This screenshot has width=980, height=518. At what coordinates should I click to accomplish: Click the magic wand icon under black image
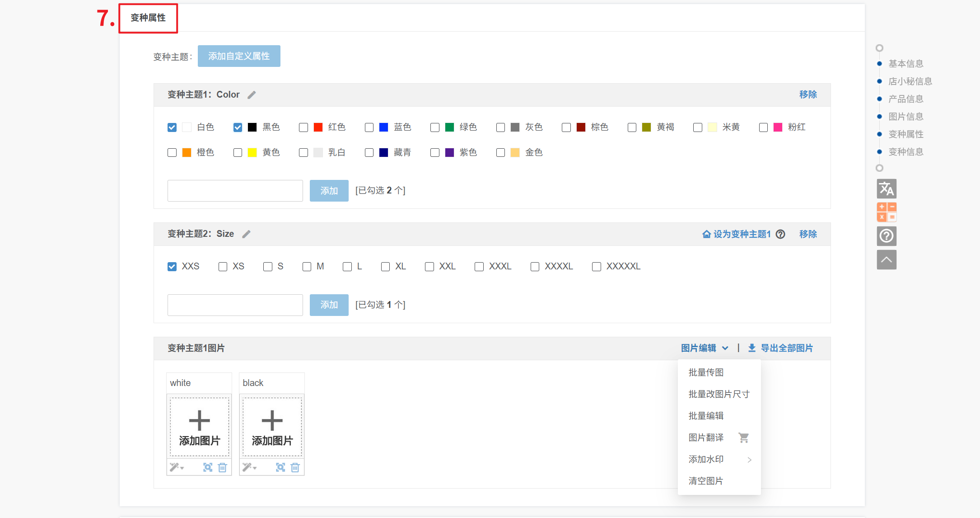(x=247, y=467)
